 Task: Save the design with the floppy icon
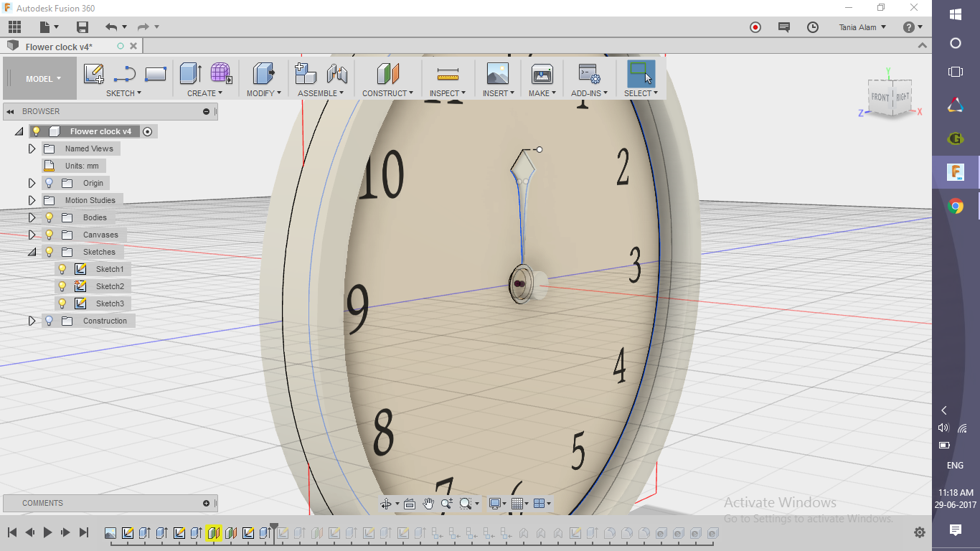[83, 27]
